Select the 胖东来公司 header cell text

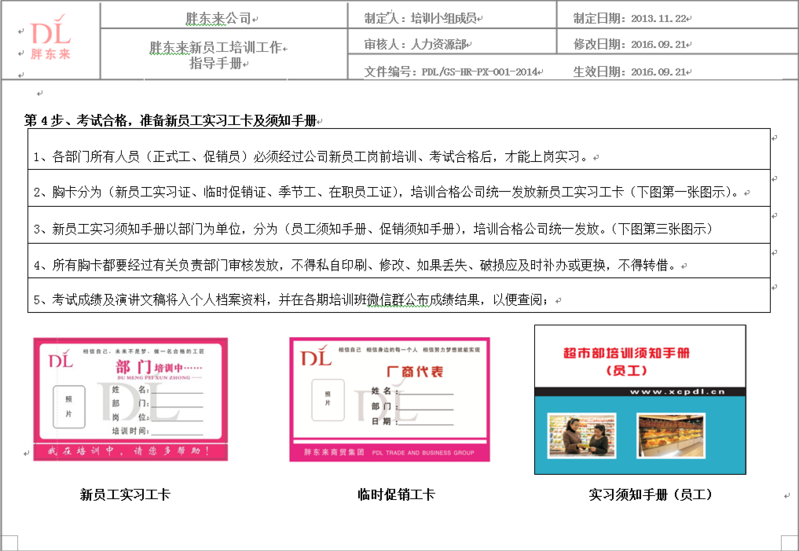point(218,18)
